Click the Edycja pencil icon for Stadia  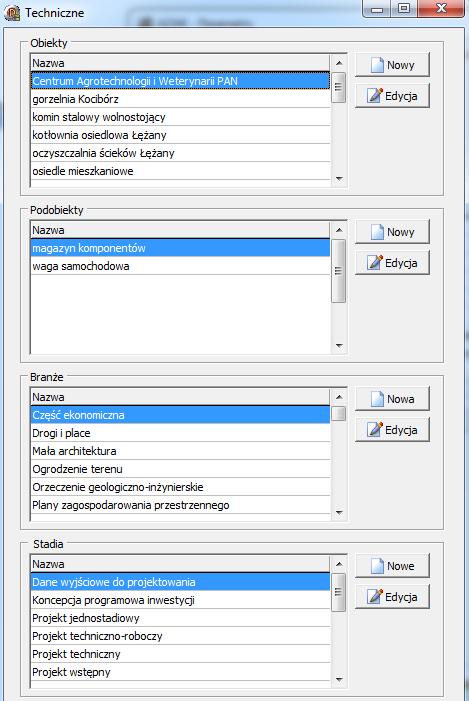[375, 596]
